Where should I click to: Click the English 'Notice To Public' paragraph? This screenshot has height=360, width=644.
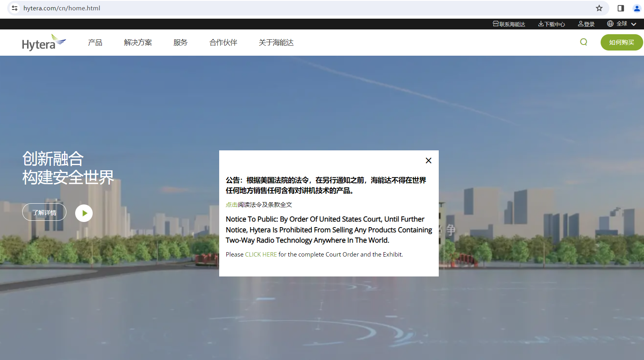[329, 230]
